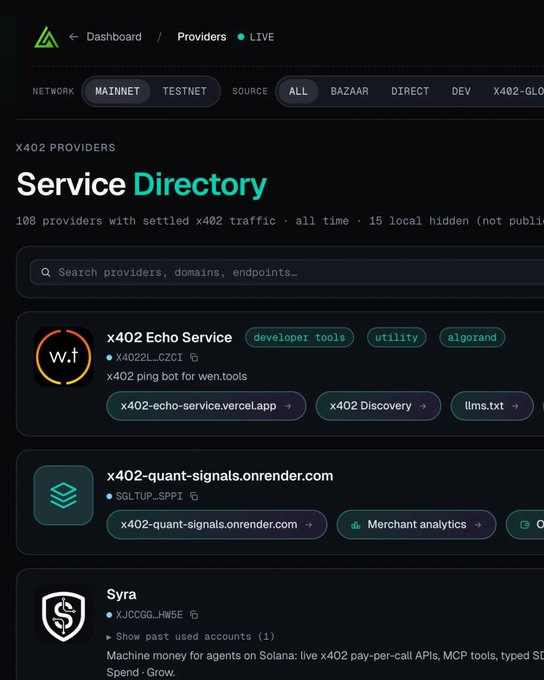Select the developer tools tag

point(299,337)
